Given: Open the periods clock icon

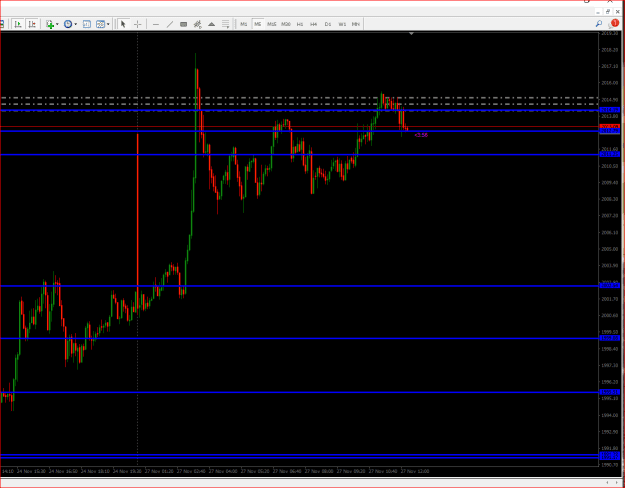Looking at the screenshot, I should [68, 24].
